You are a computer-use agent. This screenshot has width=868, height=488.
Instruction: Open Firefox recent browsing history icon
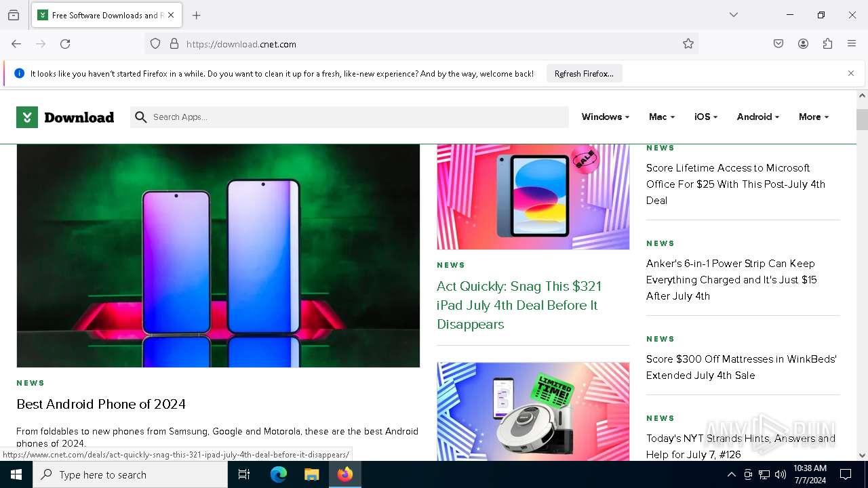point(14,15)
